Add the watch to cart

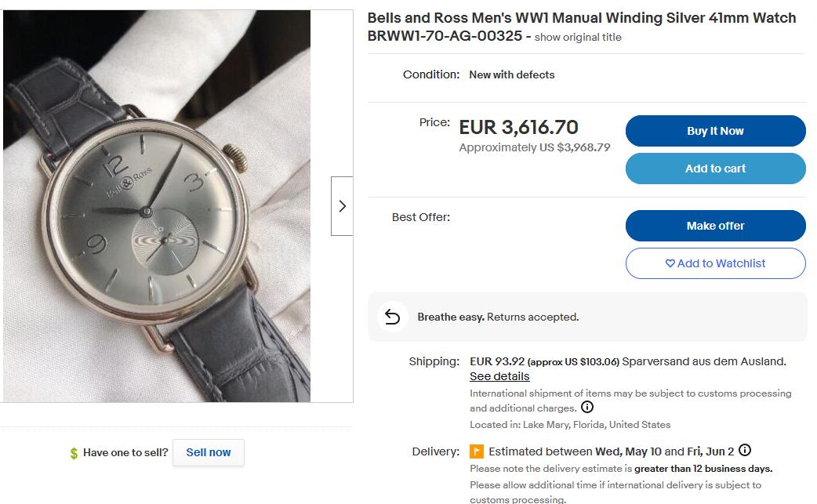click(715, 169)
